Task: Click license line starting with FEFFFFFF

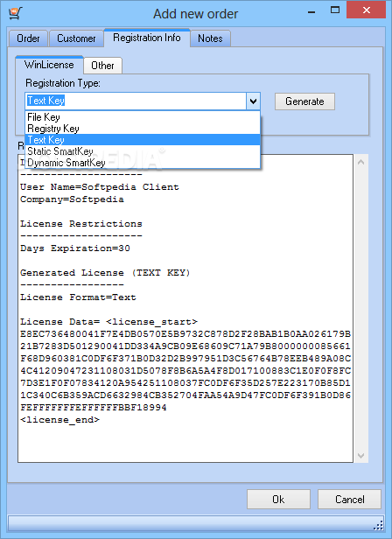Action: click(x=93, y=408)
